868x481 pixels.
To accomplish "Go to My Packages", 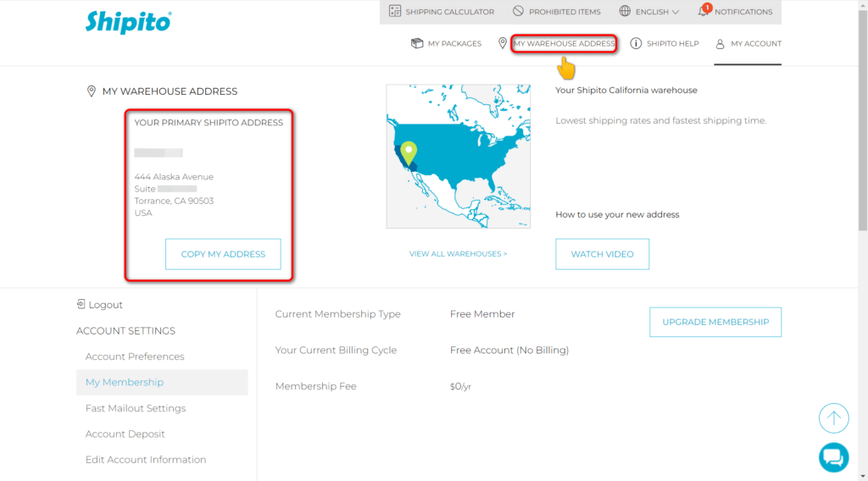I will click(454, 44).
